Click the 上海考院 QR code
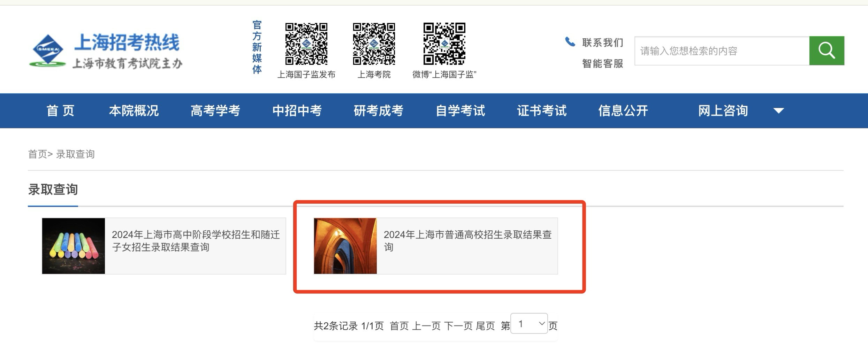The height and width of the screenshot is (361, 868). pos(374,44)
